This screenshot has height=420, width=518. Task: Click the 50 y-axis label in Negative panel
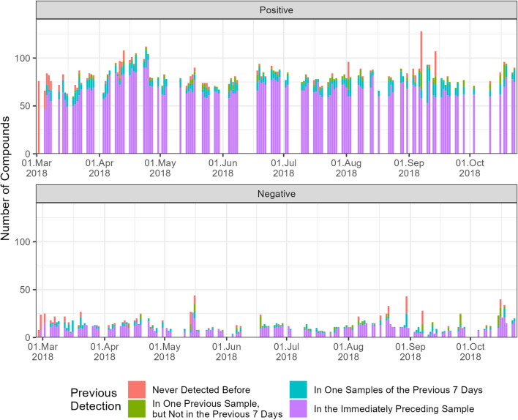[26, 290]
